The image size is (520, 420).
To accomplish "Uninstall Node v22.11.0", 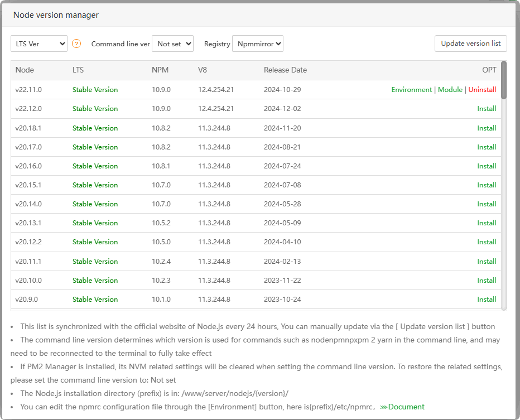I will coord(482,90).
